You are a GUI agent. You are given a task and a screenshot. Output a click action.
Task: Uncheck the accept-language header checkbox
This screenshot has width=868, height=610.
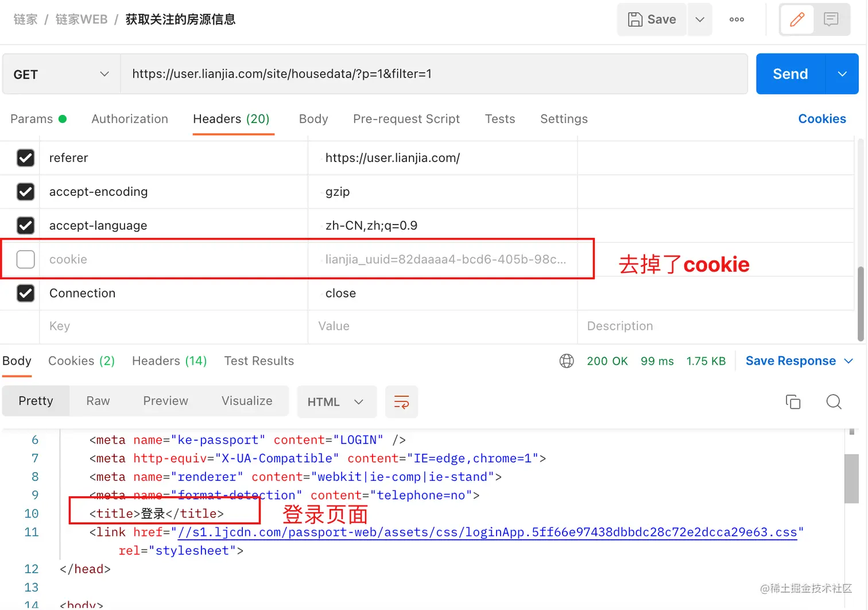pyautogui.click(x=26, y=226)
